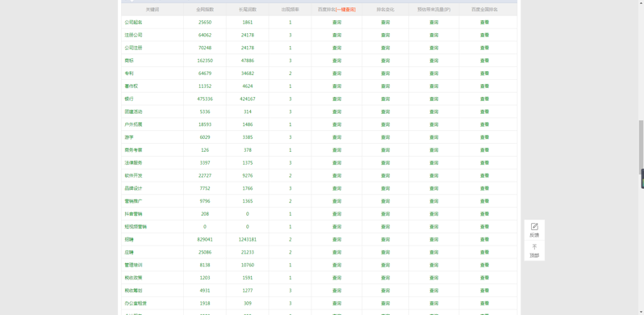Query 排名变化 for 税收筹划 row

385,290
